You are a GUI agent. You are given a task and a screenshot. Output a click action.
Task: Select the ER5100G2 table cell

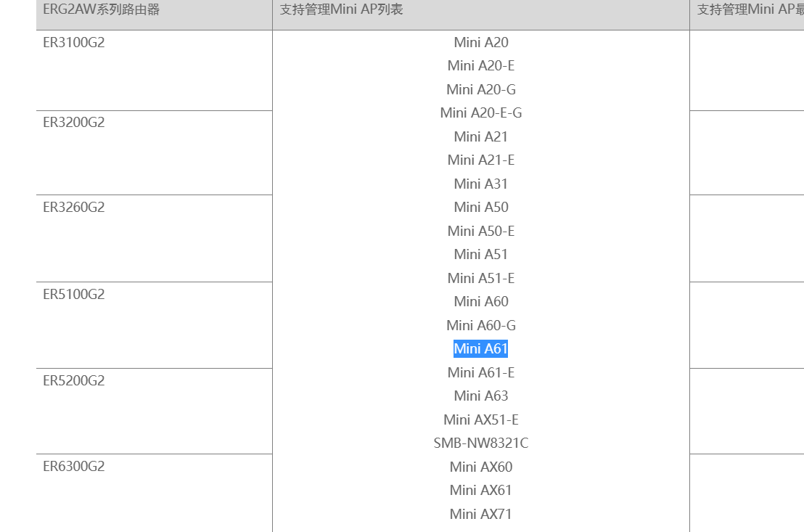click(x=74, y=294)
